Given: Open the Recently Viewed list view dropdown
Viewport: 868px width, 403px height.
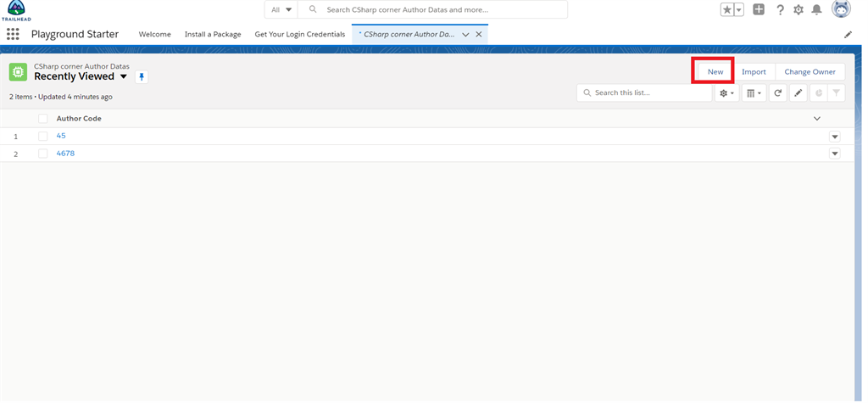Looking at the screenshot, I should [124, 76].
